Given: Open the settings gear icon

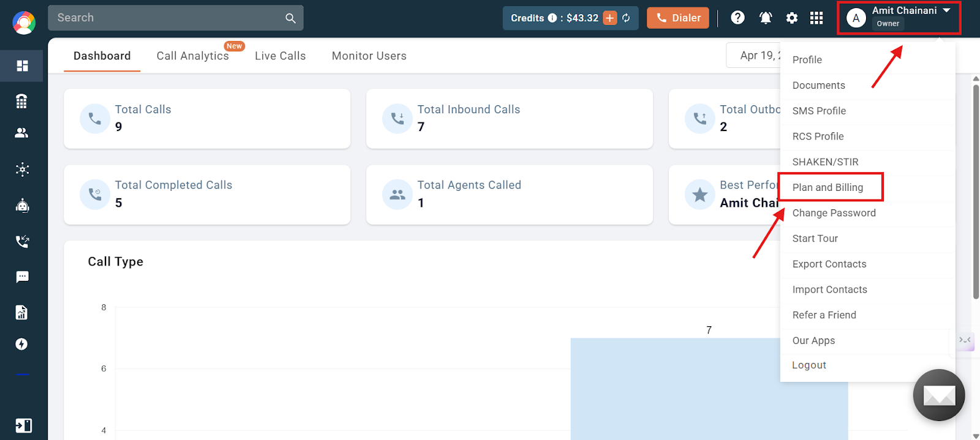Looking at the screenshot, I should click(792, 18).
